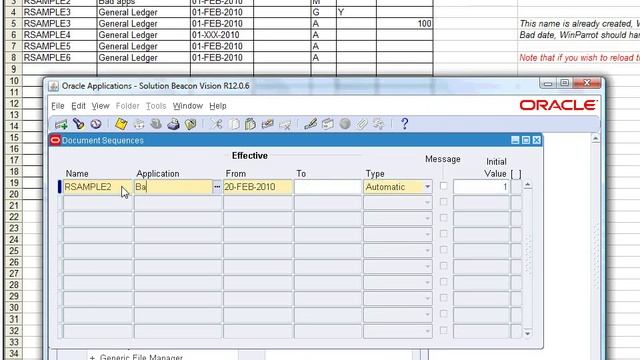Open the Tools menu
640x360 pixels.
coord(156,106)
